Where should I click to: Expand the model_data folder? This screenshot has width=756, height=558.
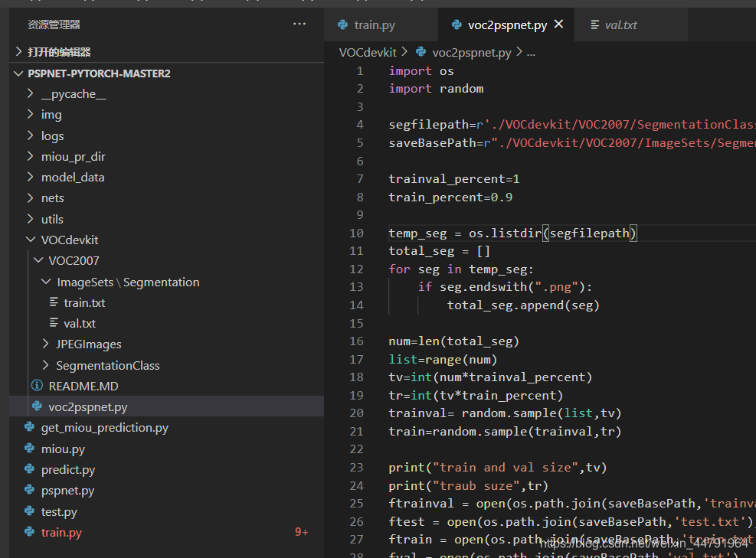31,177
